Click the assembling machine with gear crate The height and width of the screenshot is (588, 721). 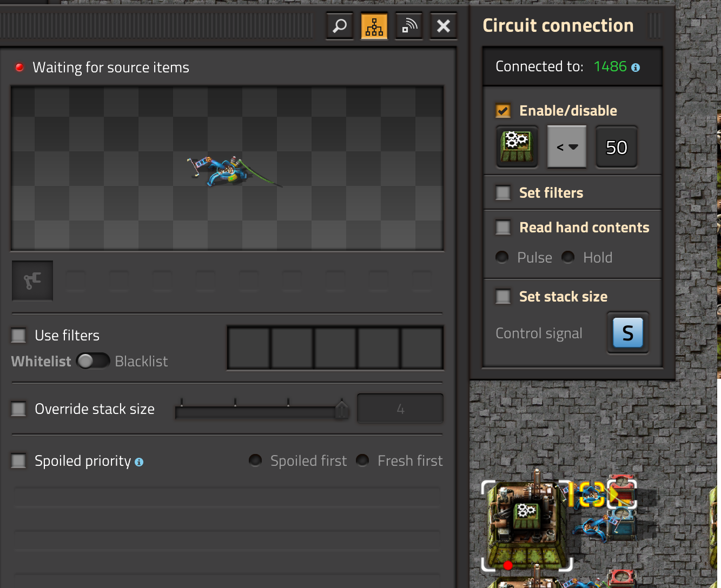pos(526,525)
